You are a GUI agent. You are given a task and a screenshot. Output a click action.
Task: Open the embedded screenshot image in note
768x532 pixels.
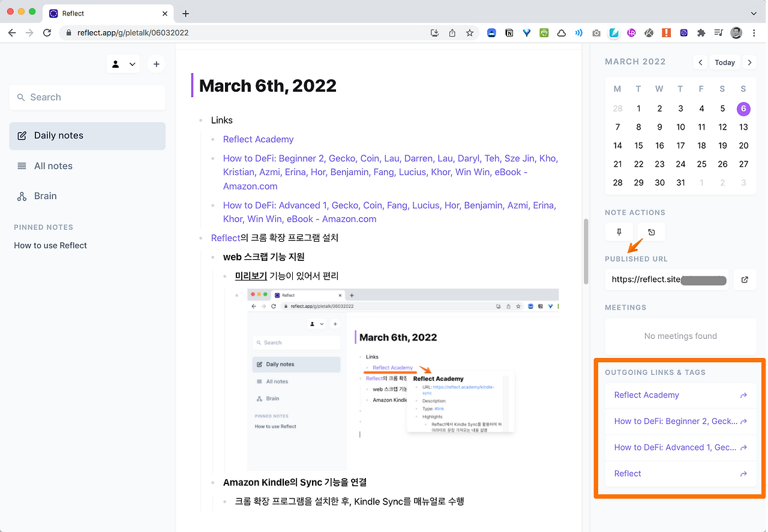403,380
